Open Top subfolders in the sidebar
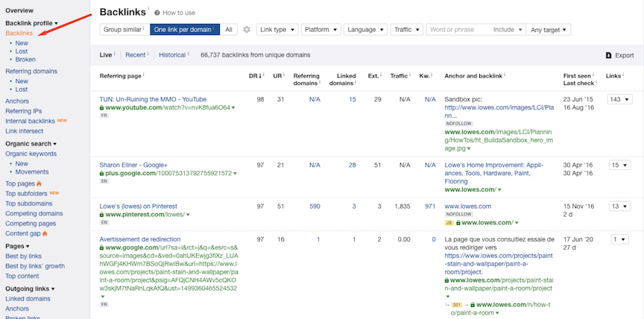Screen dimensions: 644x319 point(26,194)
